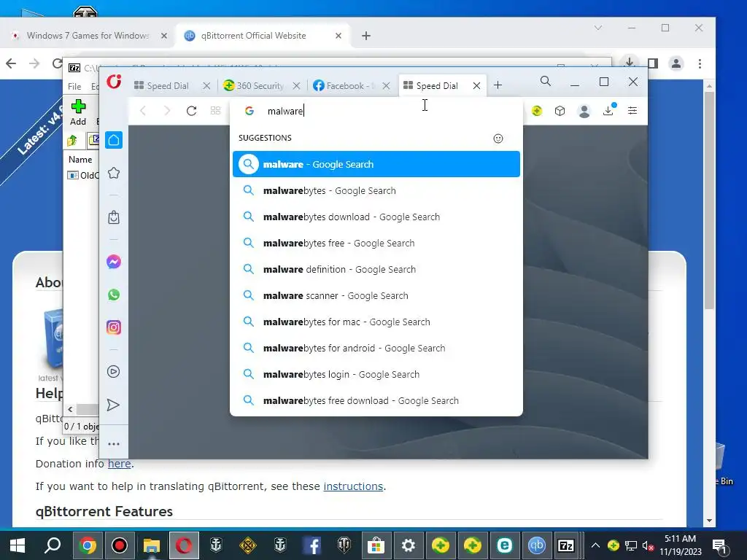Screen dimensions: 747x560
Task: Open Opera menu logo button
Action: point(114,82)
